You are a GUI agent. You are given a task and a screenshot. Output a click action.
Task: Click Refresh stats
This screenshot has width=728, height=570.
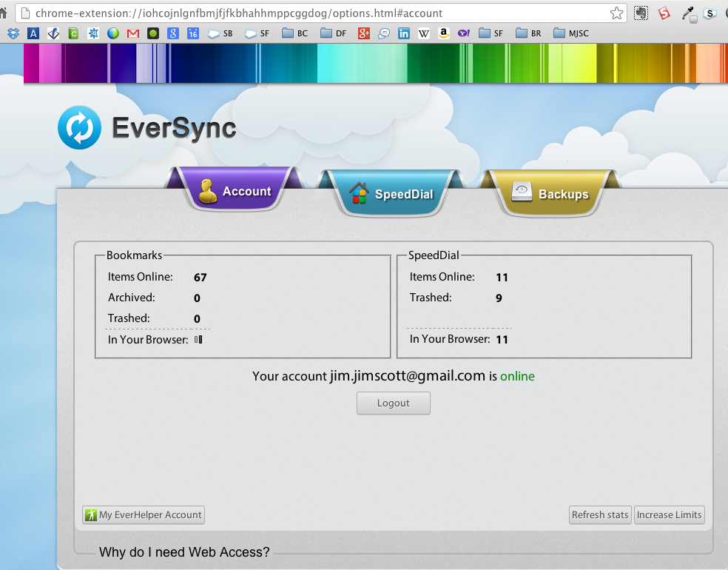(600, 514)
